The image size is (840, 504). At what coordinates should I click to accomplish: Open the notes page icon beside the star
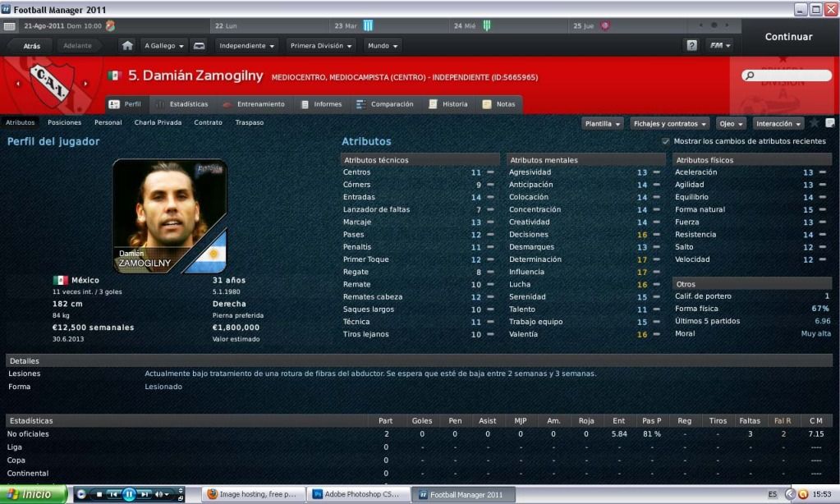pos(830,123)
